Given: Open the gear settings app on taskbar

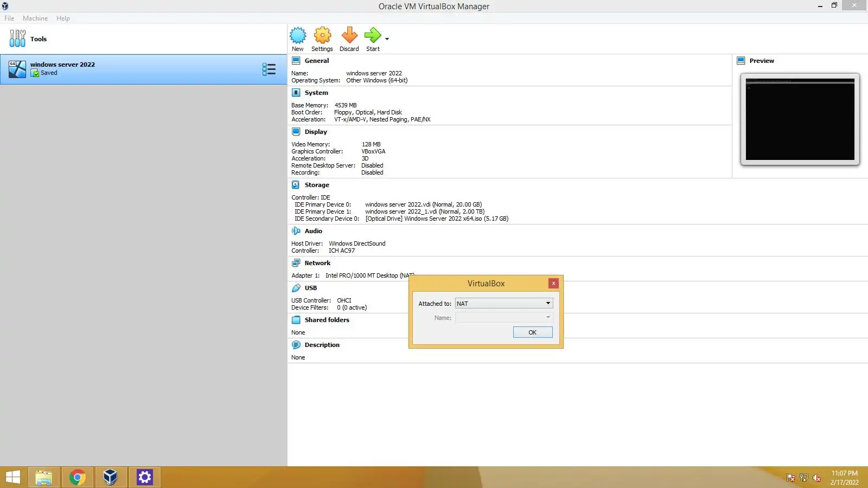Looking at the screenshot, I should (144, 477).
